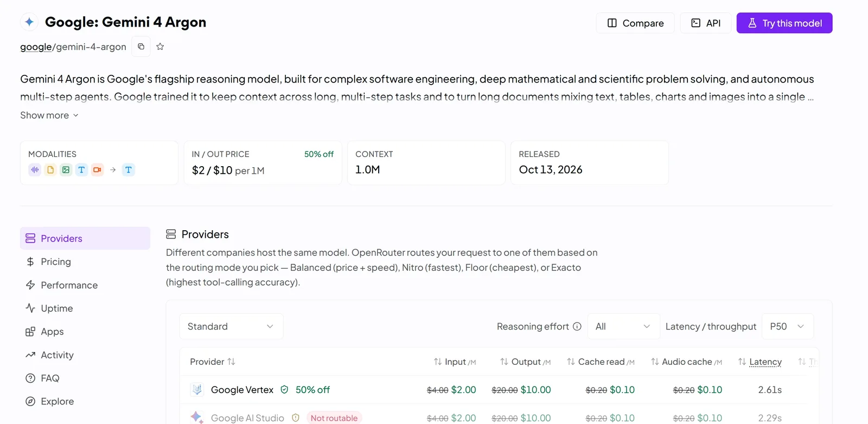Go to Providers section in sidebar
Image resolution: width=868 pixels, height=424 pixels.
tap(85, 238)
